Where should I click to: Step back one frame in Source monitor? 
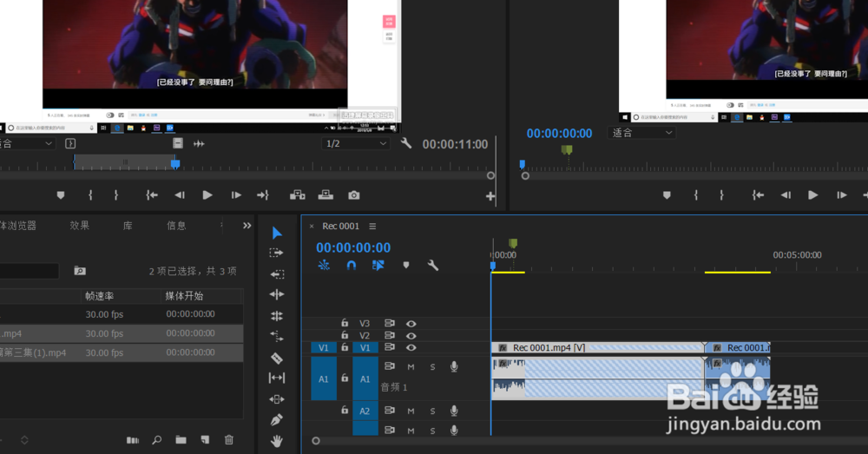[x=180, y=195]
